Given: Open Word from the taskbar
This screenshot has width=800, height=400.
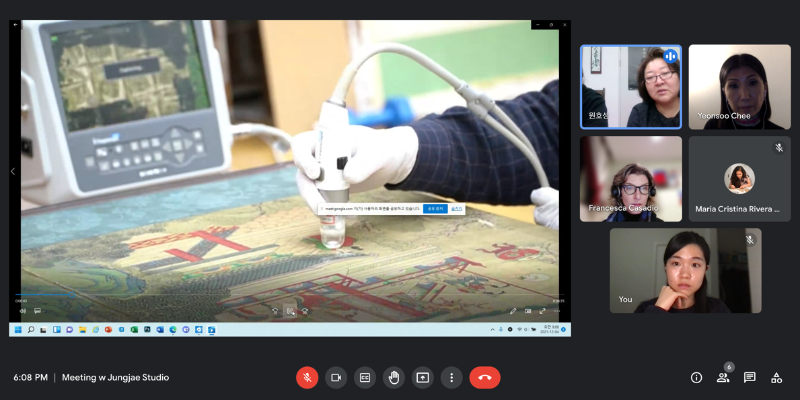Looking at the screenshot, I should click(x=160, y=330).
